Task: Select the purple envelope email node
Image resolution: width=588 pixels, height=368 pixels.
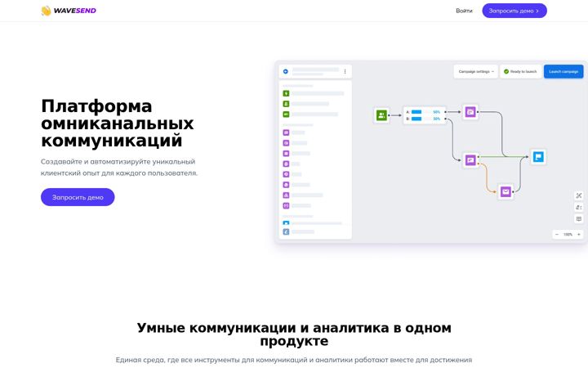Action: coord(506,192)
